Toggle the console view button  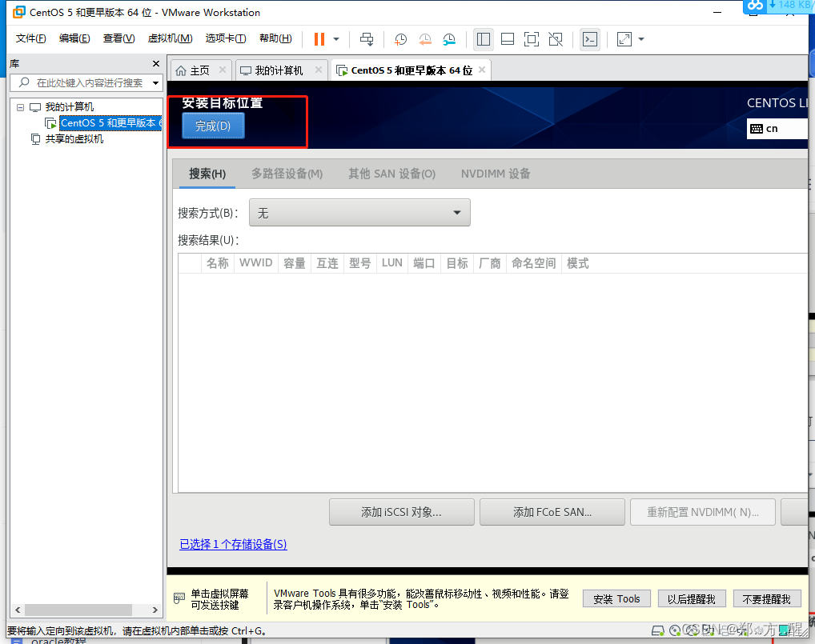590,38
